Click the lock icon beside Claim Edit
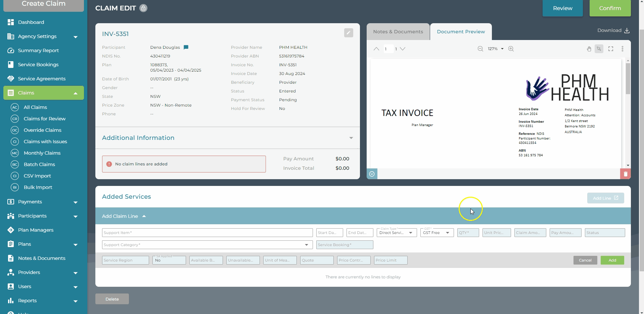Viewport: 644px width, 314px height. pyautogui.click(x=143, y=8)
